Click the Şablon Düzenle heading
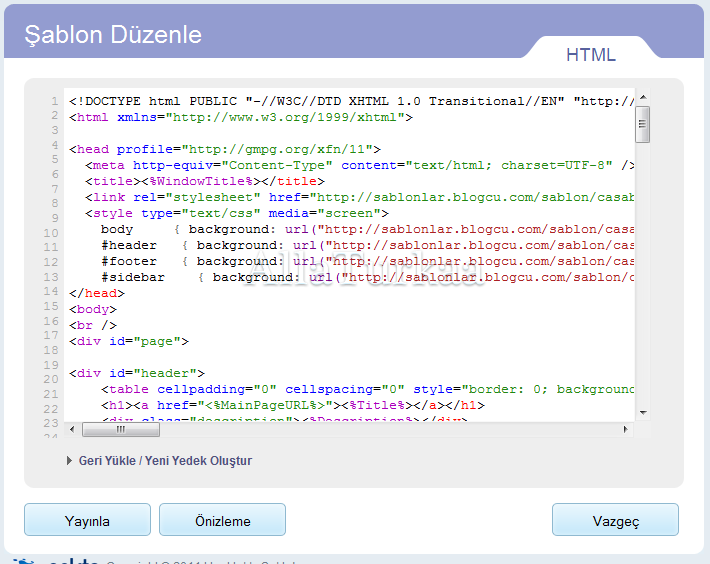710x564 pixels. tap(113, 35)
